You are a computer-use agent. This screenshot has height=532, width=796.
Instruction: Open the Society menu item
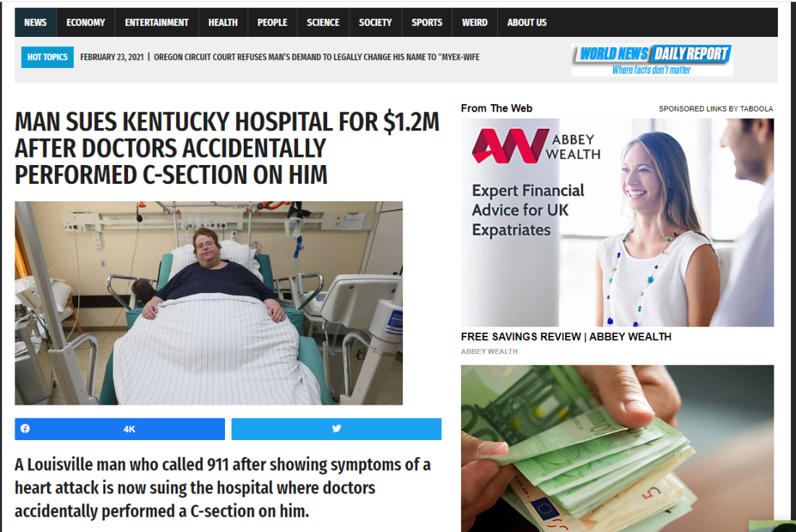coord(375,22)
